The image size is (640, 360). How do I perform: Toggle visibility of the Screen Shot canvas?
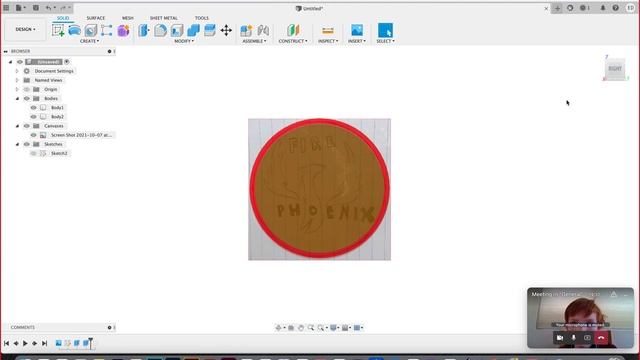33,135
